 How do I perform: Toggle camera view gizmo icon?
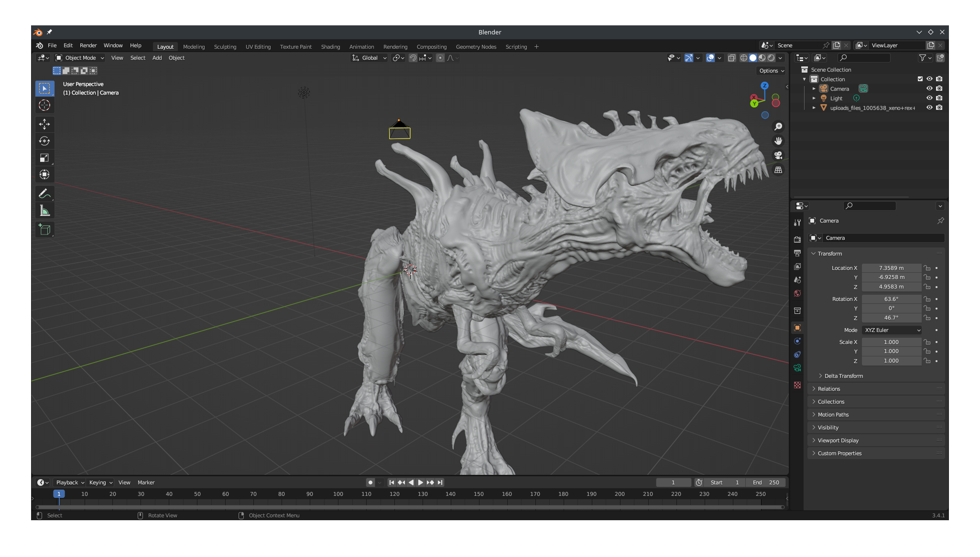778,155
